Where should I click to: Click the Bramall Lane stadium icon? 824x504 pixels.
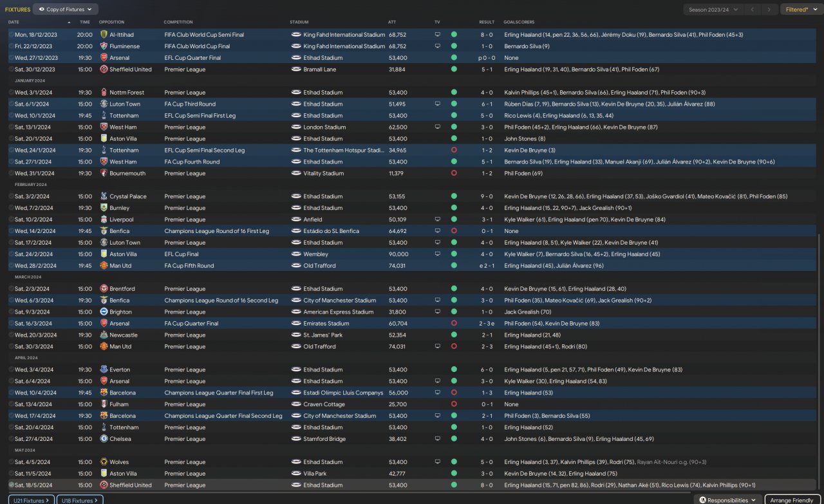(296, 70)
